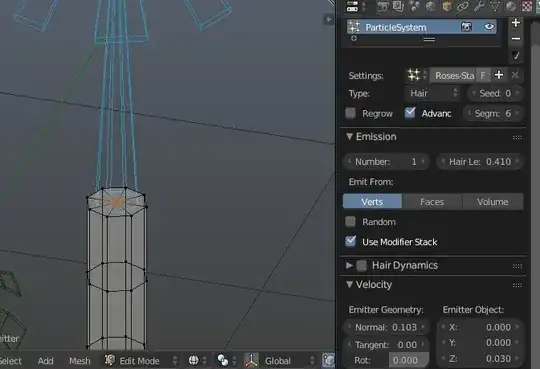
Task: Click the Number emission field
Action: tap(386, 161)
